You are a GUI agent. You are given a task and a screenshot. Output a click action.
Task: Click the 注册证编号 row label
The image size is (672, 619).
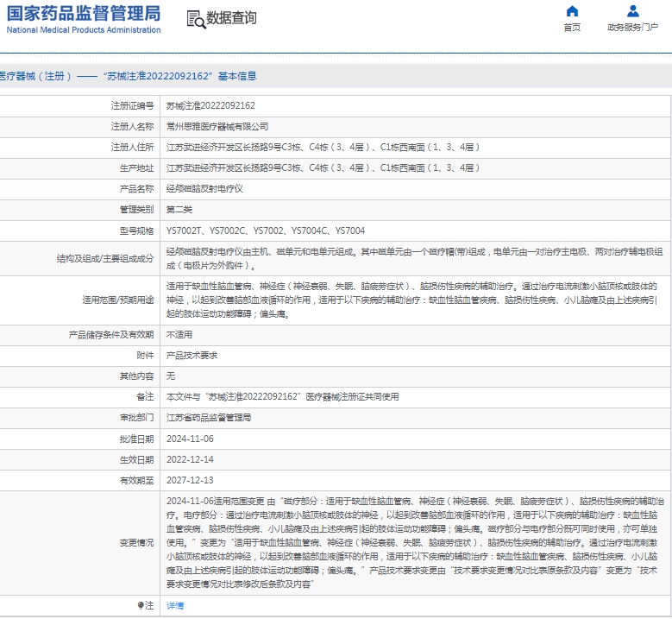click(x=132, y=105)
